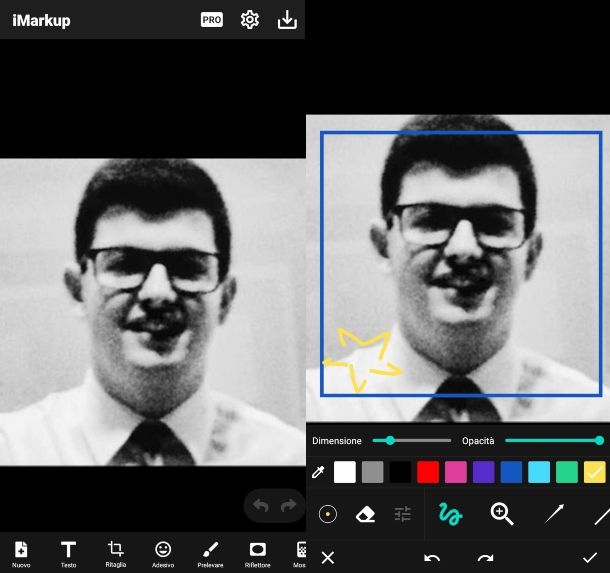Tap the Nuovo new file tool
610x573 pixels.
[x=21, y=554]
